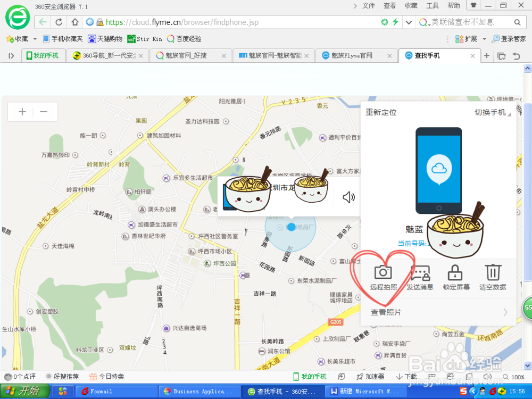Switch to Foxmail in the taskbar

pos(116,392)
